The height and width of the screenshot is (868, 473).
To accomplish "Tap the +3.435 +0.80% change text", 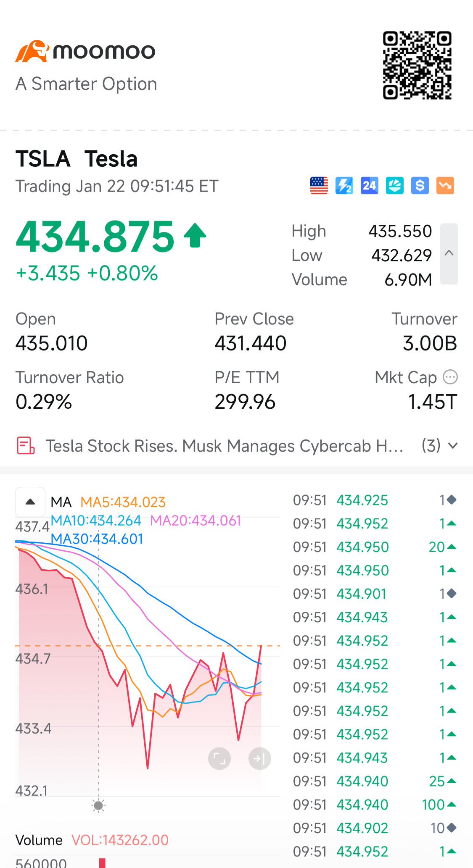I will point(87,273).
